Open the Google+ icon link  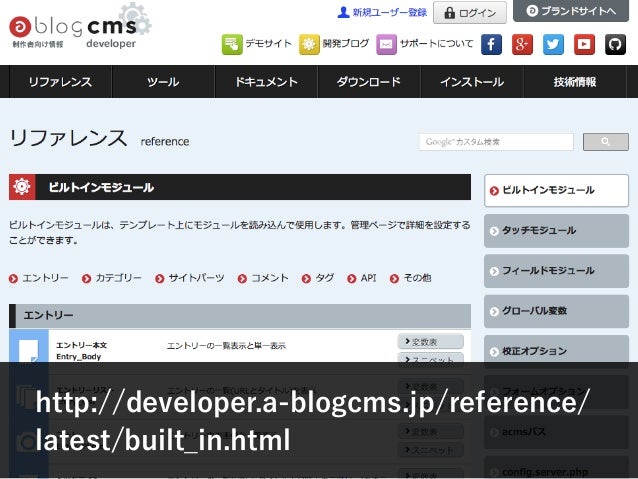click(x=522, y=44)
